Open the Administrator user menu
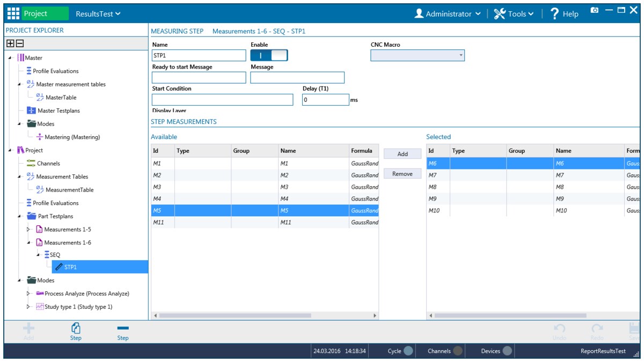 pos(448,14)
